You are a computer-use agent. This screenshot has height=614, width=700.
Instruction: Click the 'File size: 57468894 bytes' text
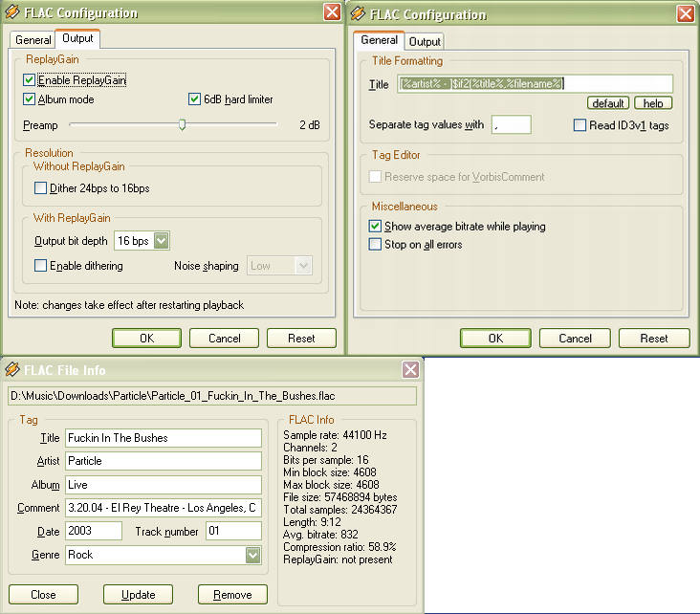point(339,497)
